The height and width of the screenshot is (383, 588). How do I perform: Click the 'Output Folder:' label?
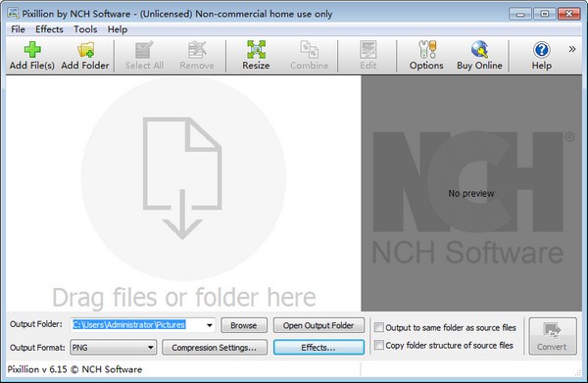click(36, 324)
